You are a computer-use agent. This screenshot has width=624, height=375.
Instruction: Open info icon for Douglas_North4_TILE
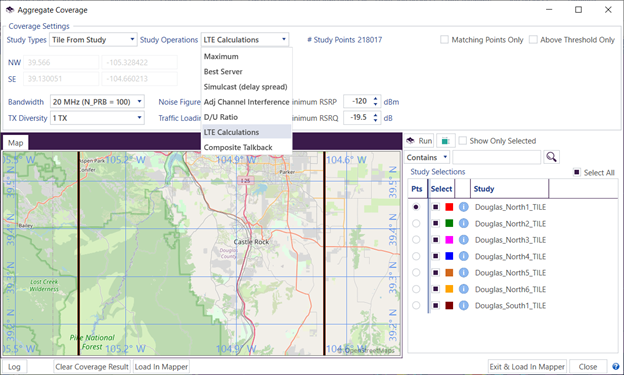click(x=464, y=256)
